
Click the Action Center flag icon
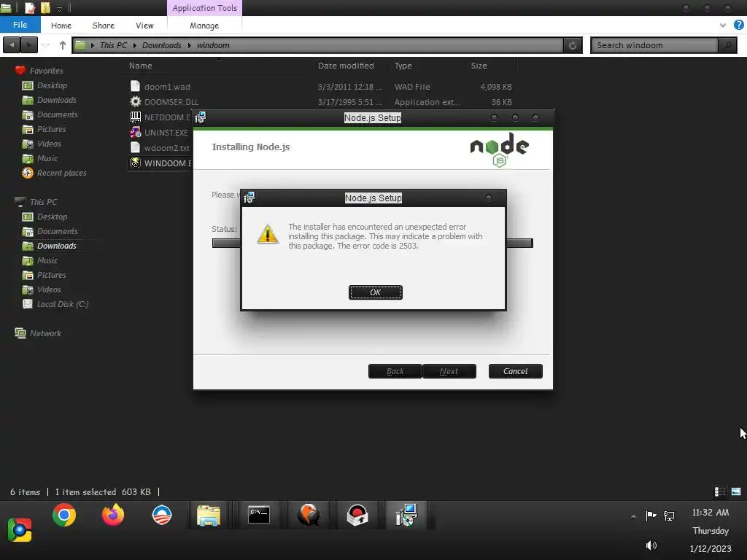pyautogui.click(x=651, y=516)
